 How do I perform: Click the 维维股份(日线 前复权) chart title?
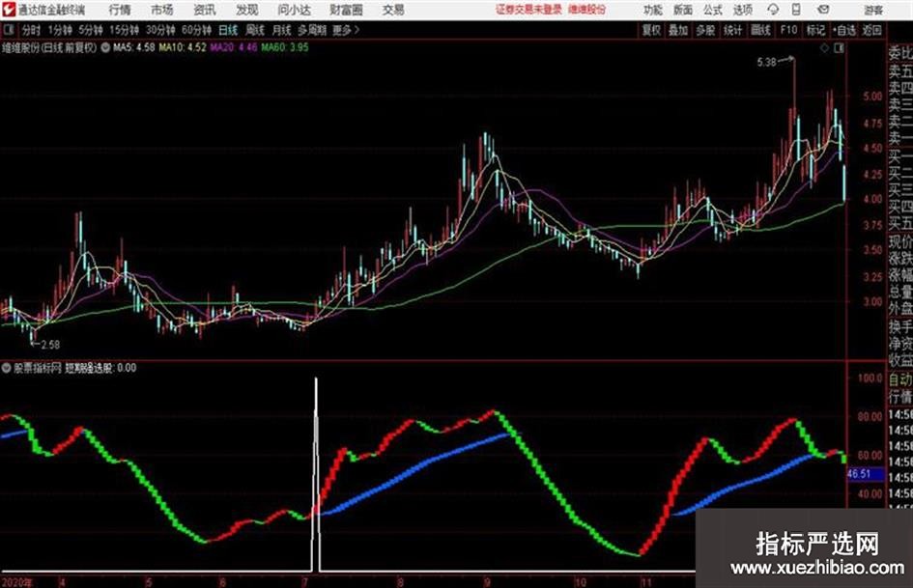click(49, 47)
